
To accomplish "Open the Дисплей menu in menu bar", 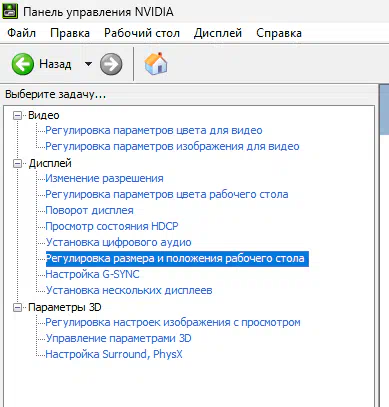I will click(218, 33).
